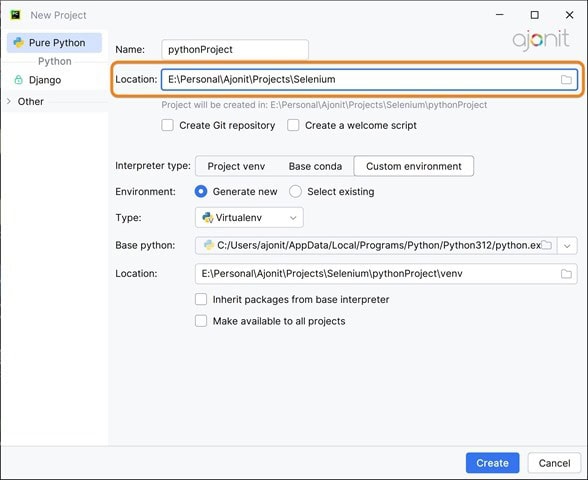Click the Name field containing pythonProject
The image size is (588, 480).
tap(235, 50)
